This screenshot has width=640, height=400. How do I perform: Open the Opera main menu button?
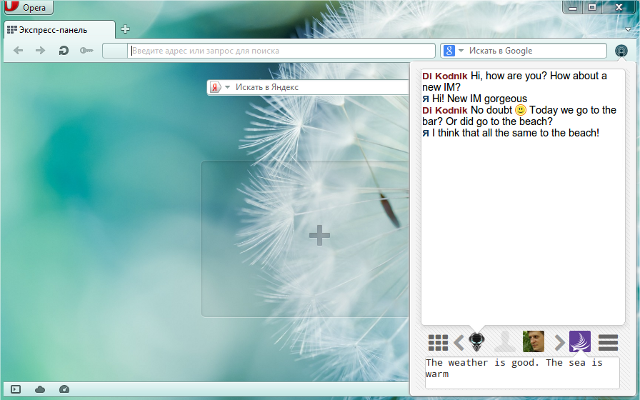27,7
